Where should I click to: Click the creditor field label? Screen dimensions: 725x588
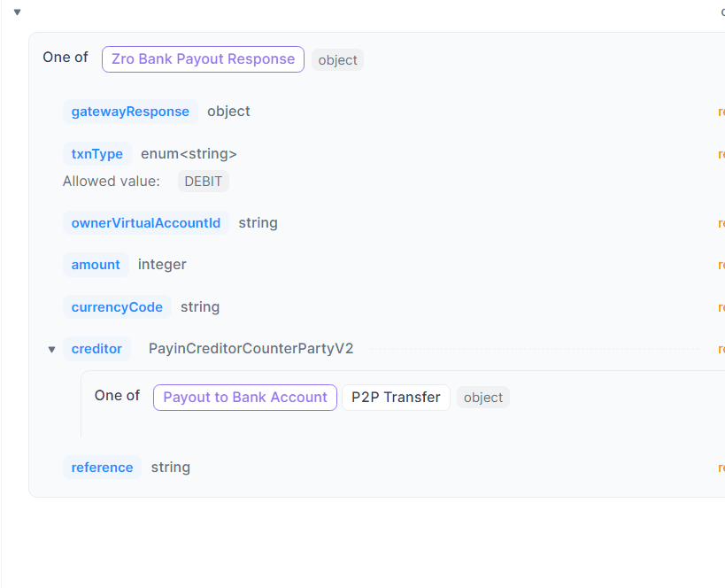[96, 349]
